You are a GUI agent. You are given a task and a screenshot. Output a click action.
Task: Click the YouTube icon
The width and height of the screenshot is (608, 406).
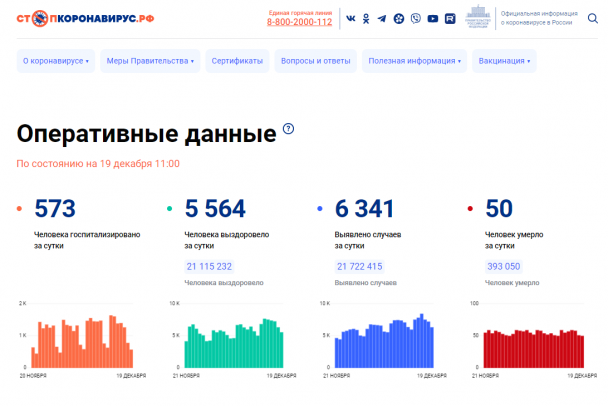(x=432, y=18)
